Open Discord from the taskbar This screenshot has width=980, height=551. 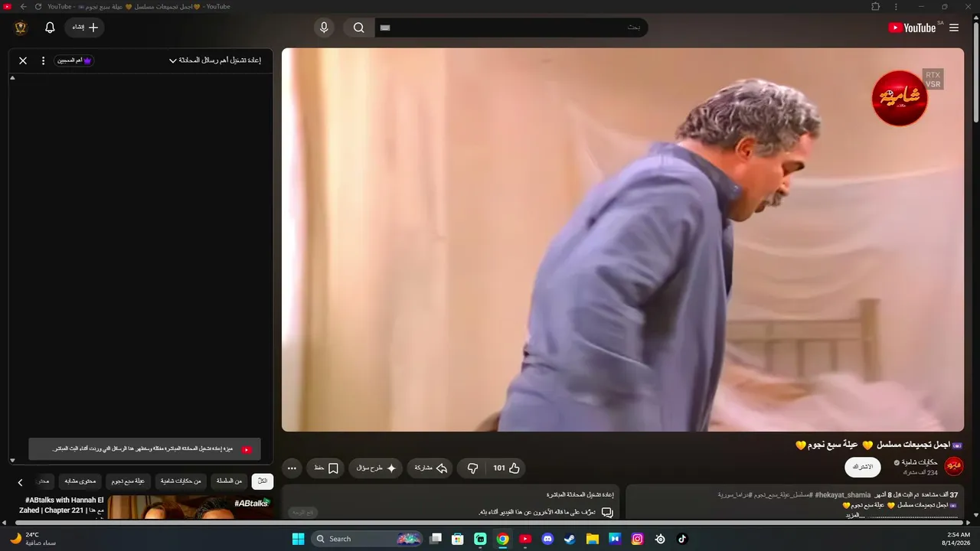[x=547, y=539]
